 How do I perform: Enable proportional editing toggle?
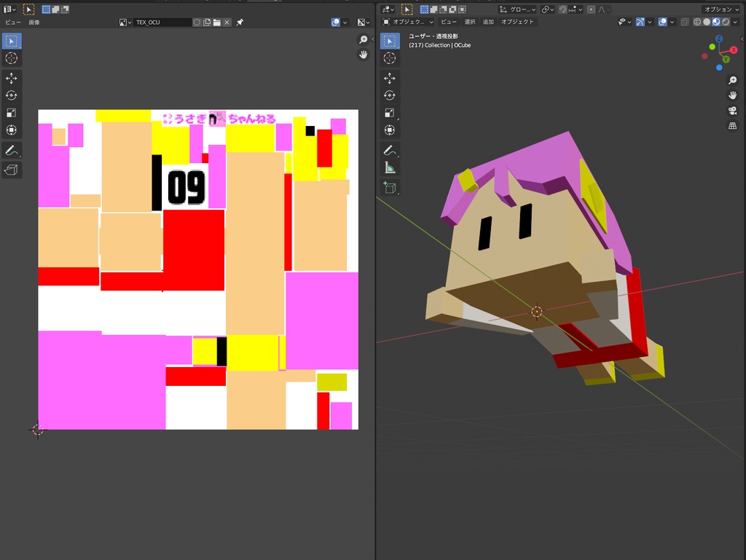coord(591,9)
